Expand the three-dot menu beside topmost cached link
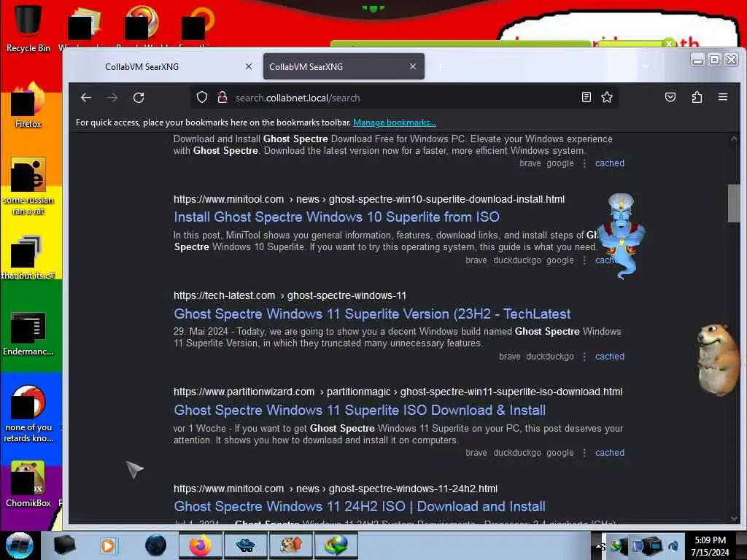Screen dimensions: 747x560 point(584,163)
